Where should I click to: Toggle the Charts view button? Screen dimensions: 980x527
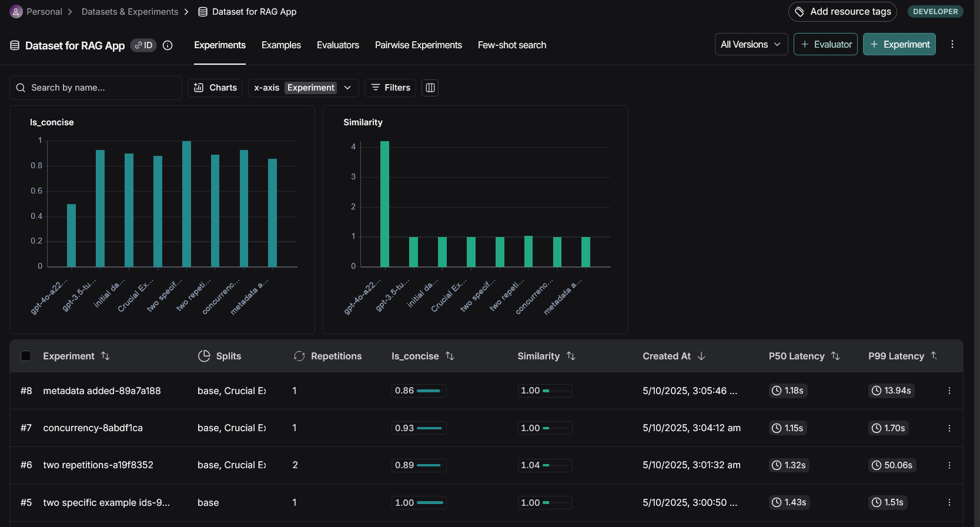(x=215, y=88)
